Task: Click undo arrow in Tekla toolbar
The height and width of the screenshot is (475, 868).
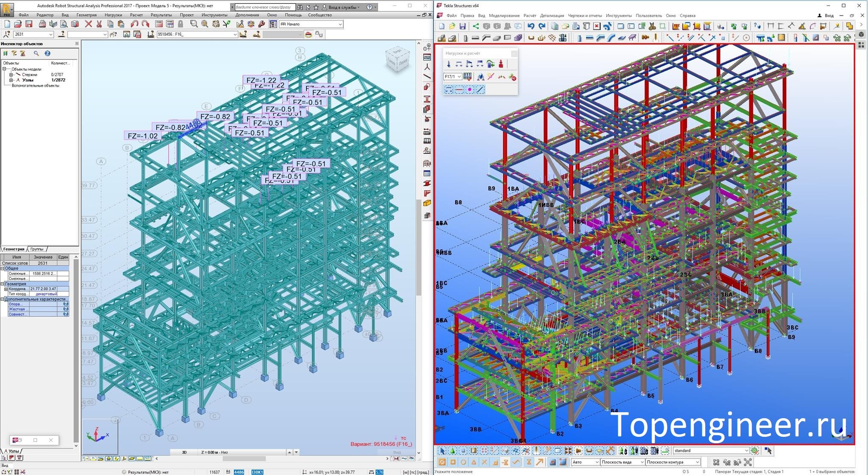Action: coord(531,26)
